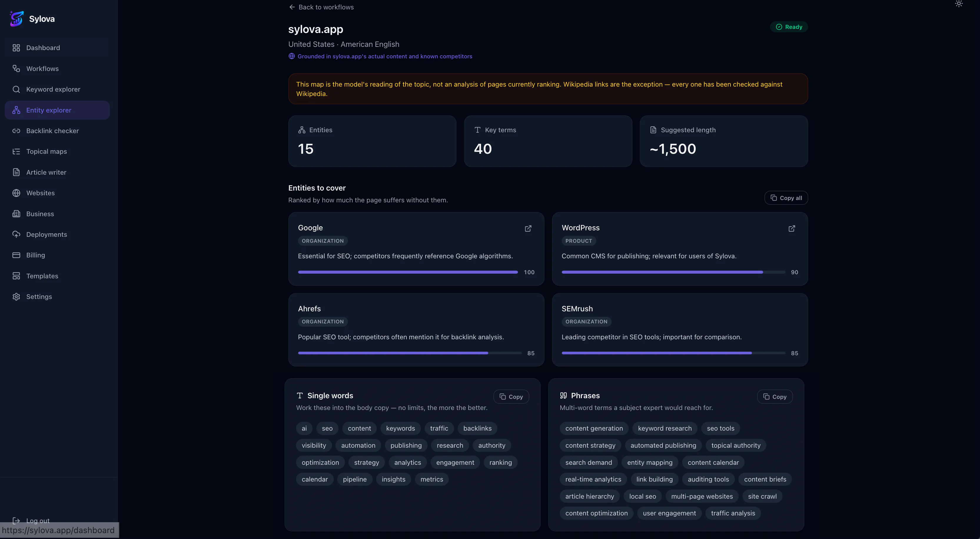Viewport: 980px width, 539px height.
Task: Click the Dashboard grid icon in the sidebar
Action: pyautogui.click(x=16, y=48)
